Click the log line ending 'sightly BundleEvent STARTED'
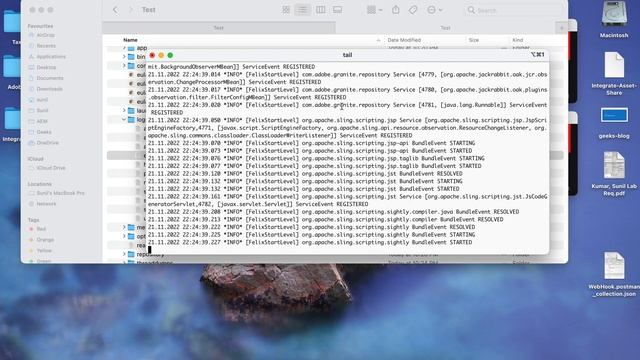Image resolution: width=640 pixels, height=360 pixels. [310, 242]
